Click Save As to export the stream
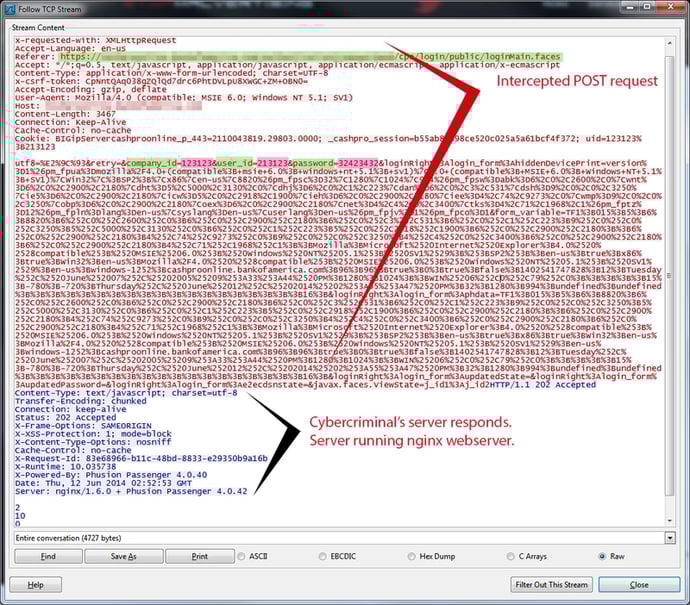The height and width of the screenshot is (605, 690). (123, 556)
